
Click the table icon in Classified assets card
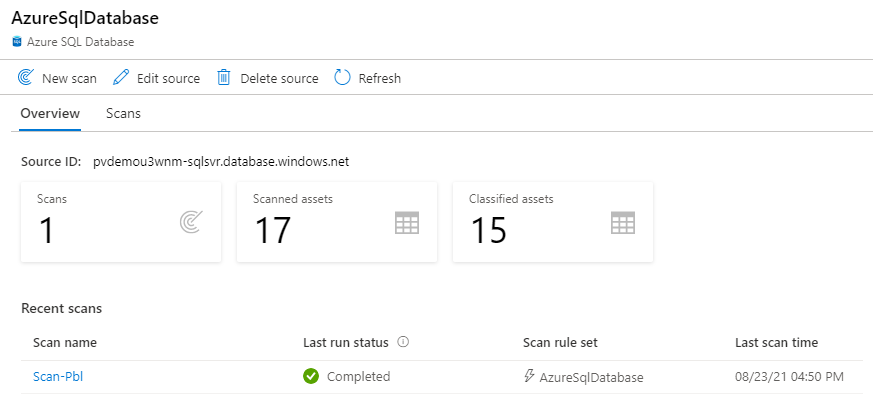(623, 223)
